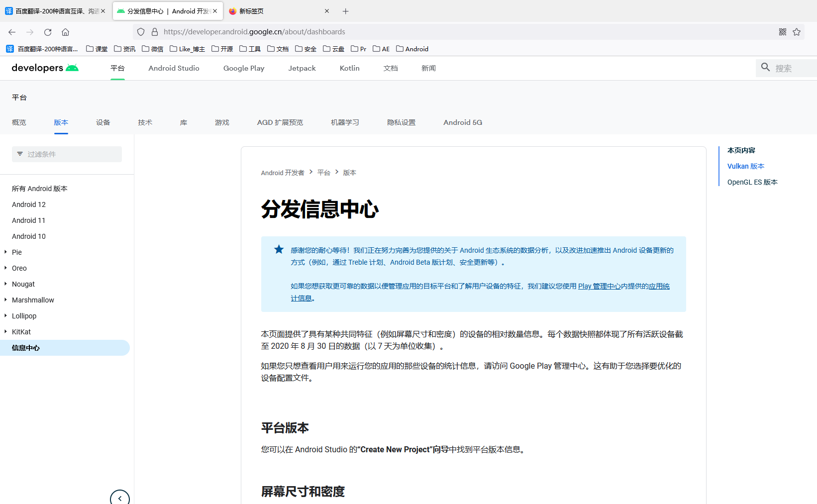
Task: Click Android 开发者 breadcrumb link
Action: coord(283,173)
